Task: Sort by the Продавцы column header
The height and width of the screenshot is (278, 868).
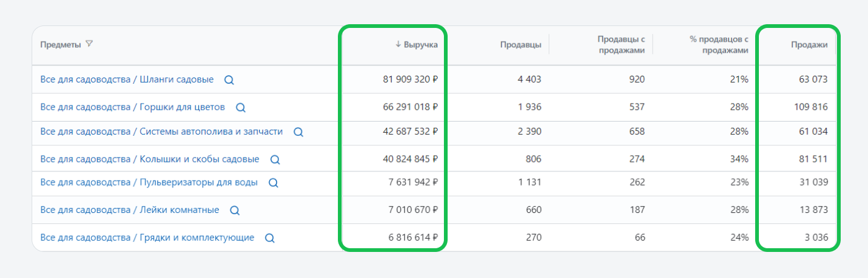Action: pos(521,45)
